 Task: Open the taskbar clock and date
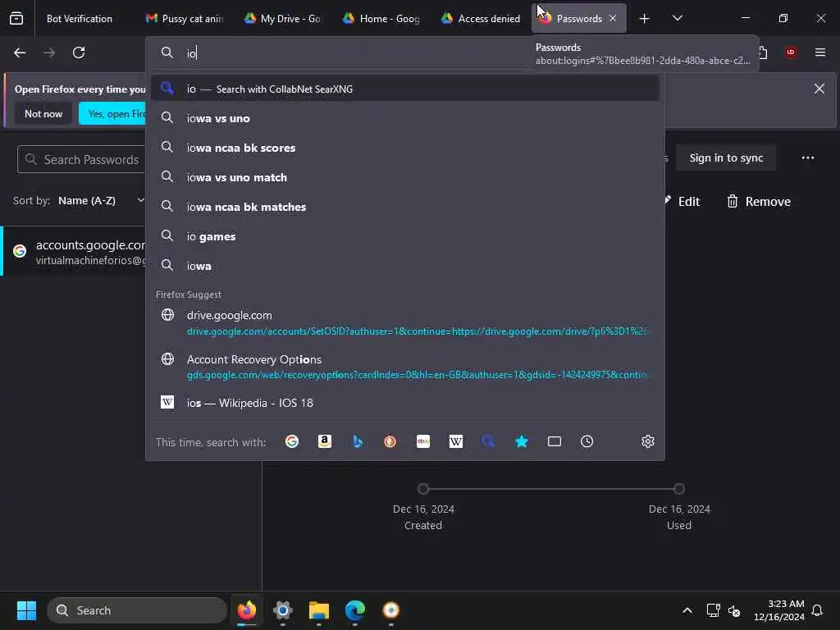[x=779, y=610]
